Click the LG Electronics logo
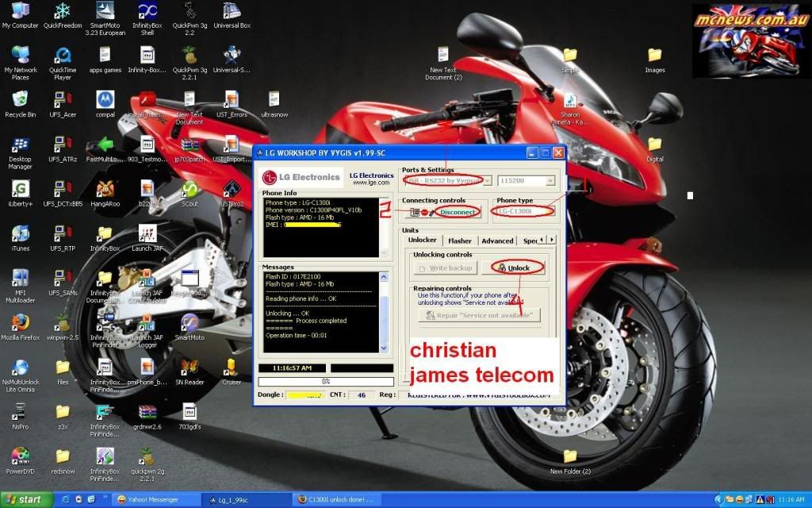The height and width of the screenshot is (508, 812). coord(301,177)
